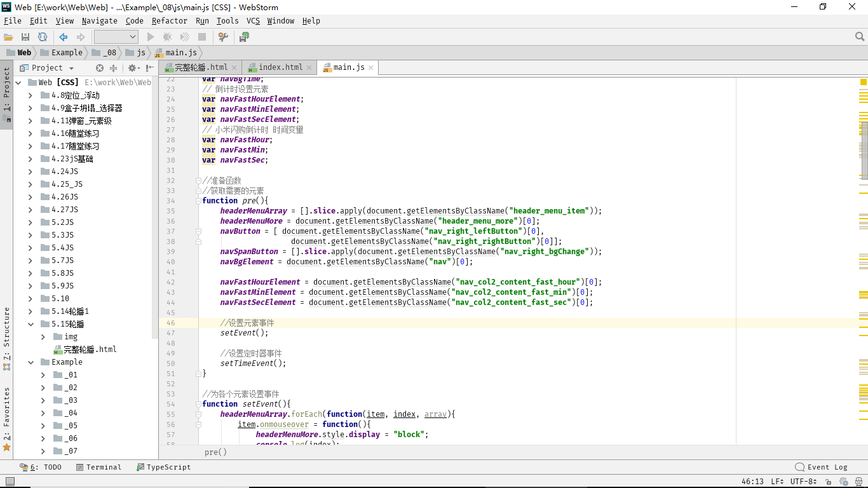Screen dimensions: 868x488
Task: Click the green Run play icon
Action: point(151,37)
